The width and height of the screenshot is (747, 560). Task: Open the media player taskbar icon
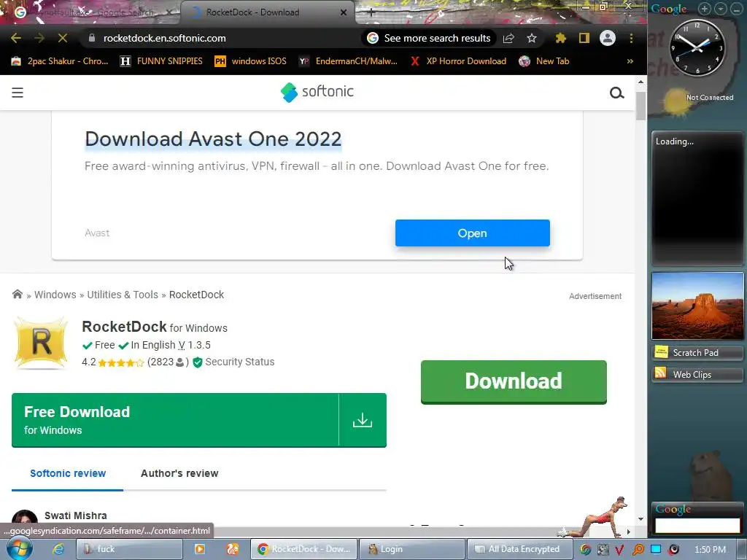(x=200, y=549)
